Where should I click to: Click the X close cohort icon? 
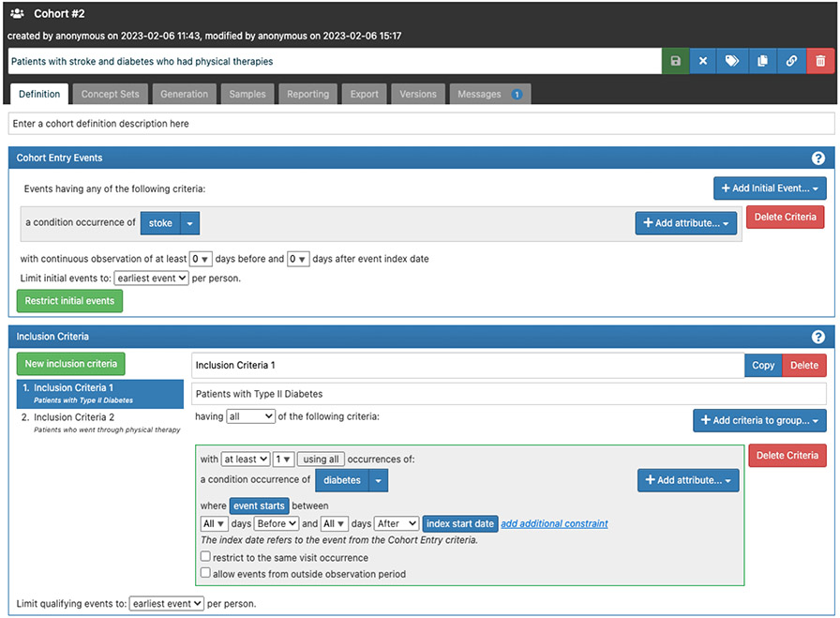(703, 61)
